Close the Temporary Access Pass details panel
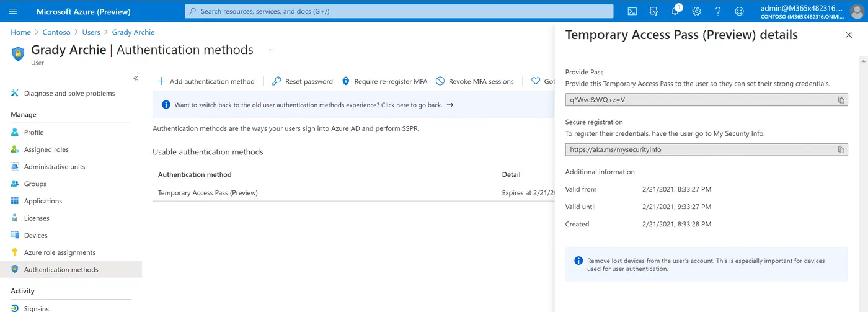This screenshot has width=868, height=312. tap(849, 35)
